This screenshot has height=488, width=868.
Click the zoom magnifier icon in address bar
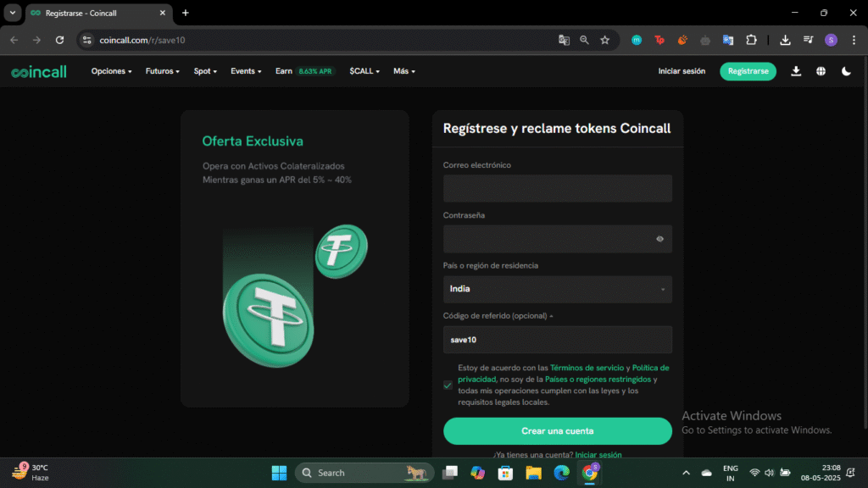[584, 40]
